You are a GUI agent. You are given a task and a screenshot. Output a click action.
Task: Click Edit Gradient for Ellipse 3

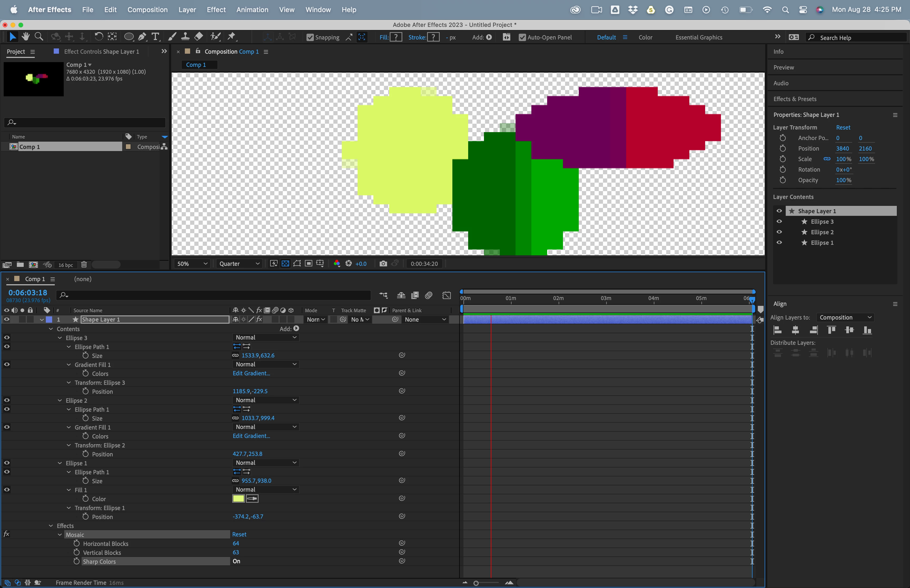tap(251, 373)
